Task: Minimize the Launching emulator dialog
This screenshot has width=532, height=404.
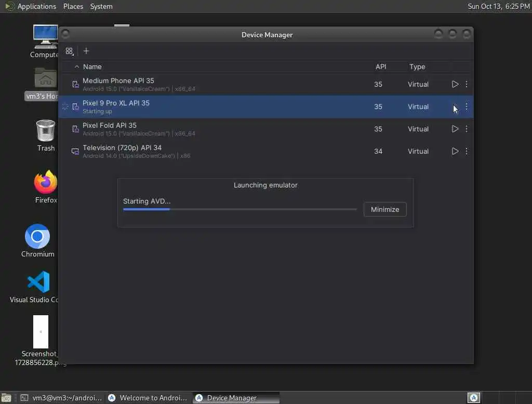Action: (x=385, y=209)
